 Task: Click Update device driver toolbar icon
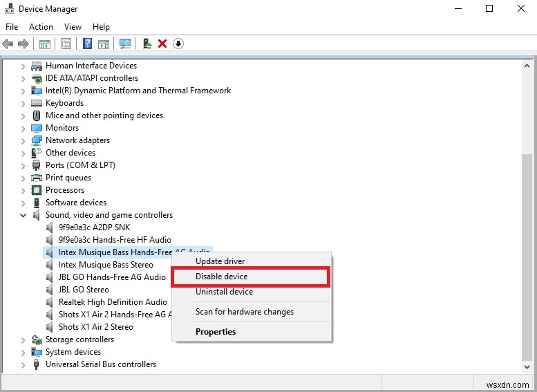click(x=147, y=44)
